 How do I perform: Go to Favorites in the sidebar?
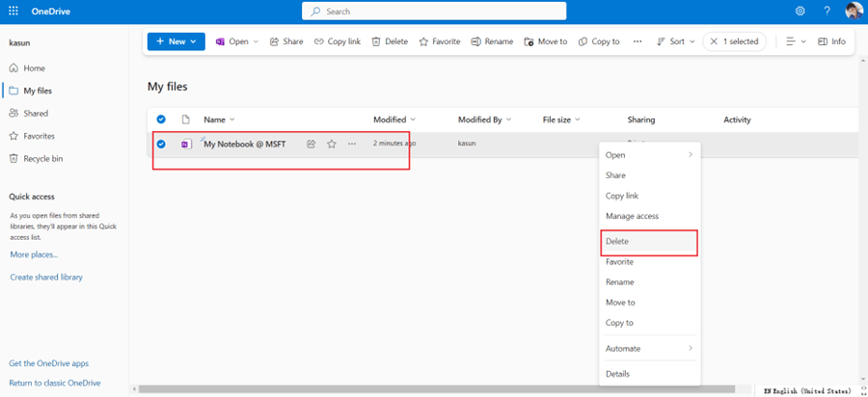pyautogui.click(x=39, y=136)
